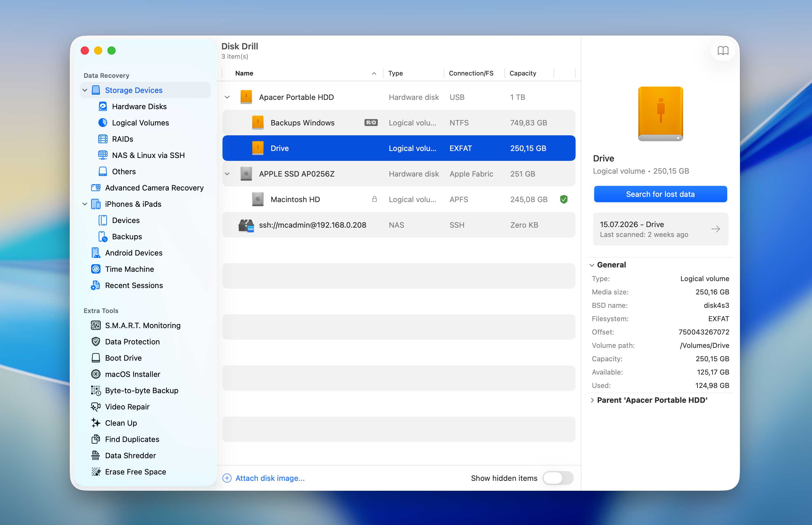Click the lock icon on Macintosh HD row
Screen dimensions: 812x525
coord(374,199)
